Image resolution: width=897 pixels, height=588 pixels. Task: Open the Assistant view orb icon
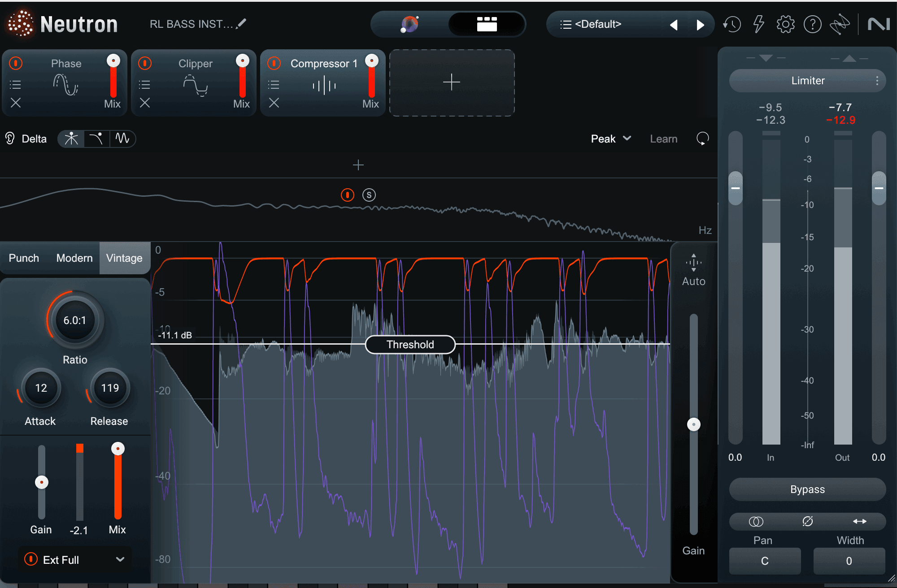(x=409, y=24)
